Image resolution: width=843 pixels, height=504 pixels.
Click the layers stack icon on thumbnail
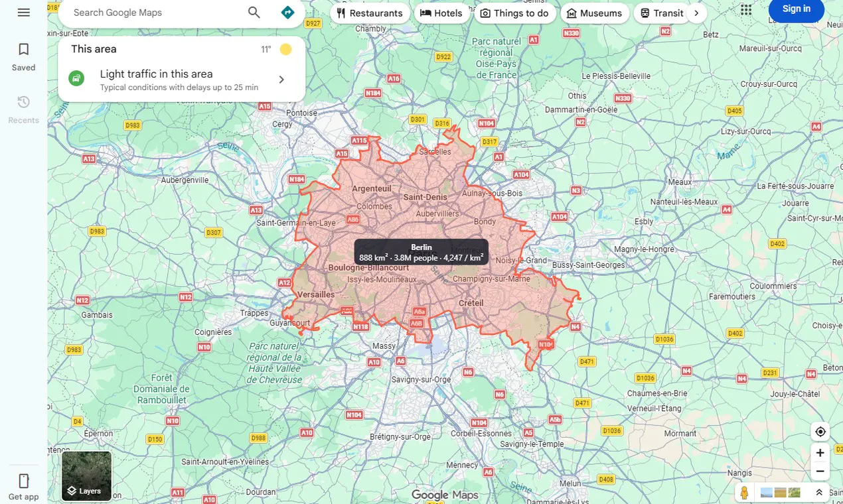click(72, 491)
